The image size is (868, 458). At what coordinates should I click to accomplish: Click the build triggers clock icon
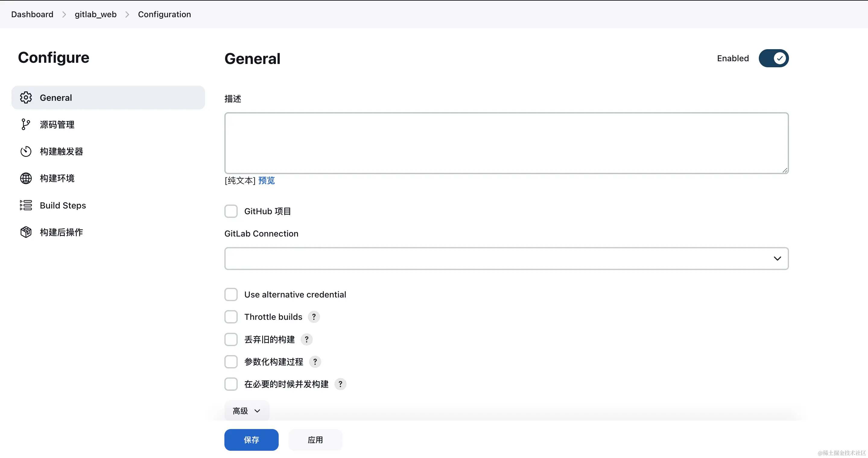(x=26, y=151)
